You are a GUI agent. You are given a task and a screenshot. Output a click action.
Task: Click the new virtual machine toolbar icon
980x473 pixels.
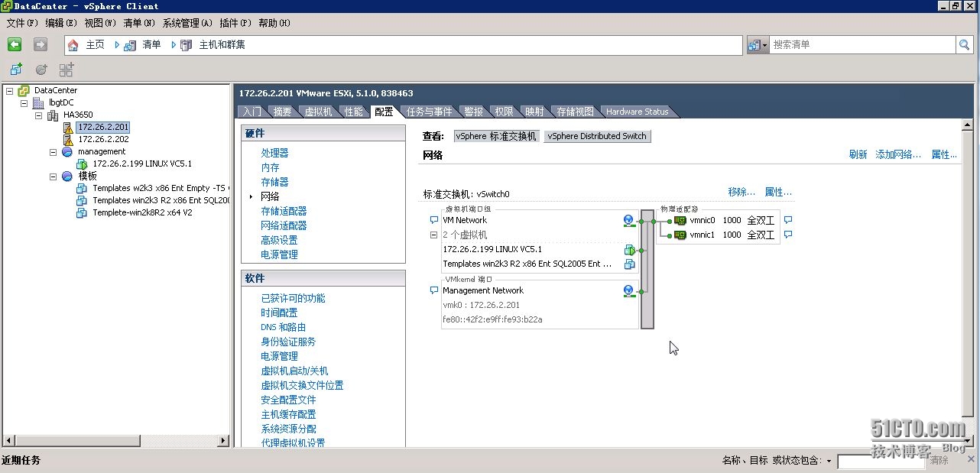(x=16, y=70)
